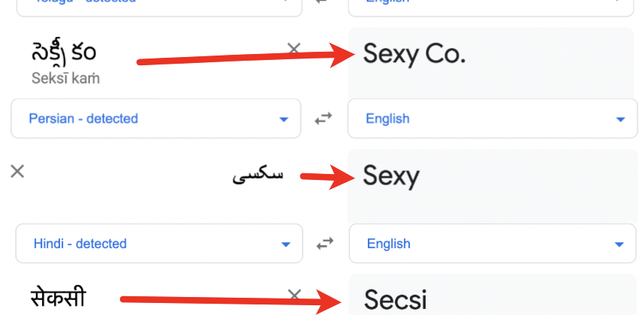Select the "Sexy" translation output

coord(391,176)
